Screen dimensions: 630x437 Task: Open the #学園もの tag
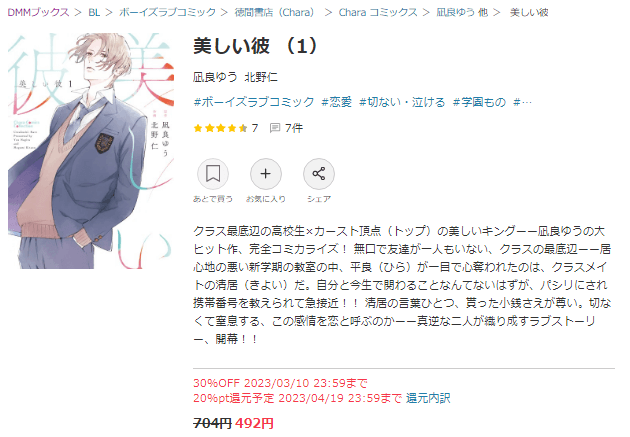[479, 102]
